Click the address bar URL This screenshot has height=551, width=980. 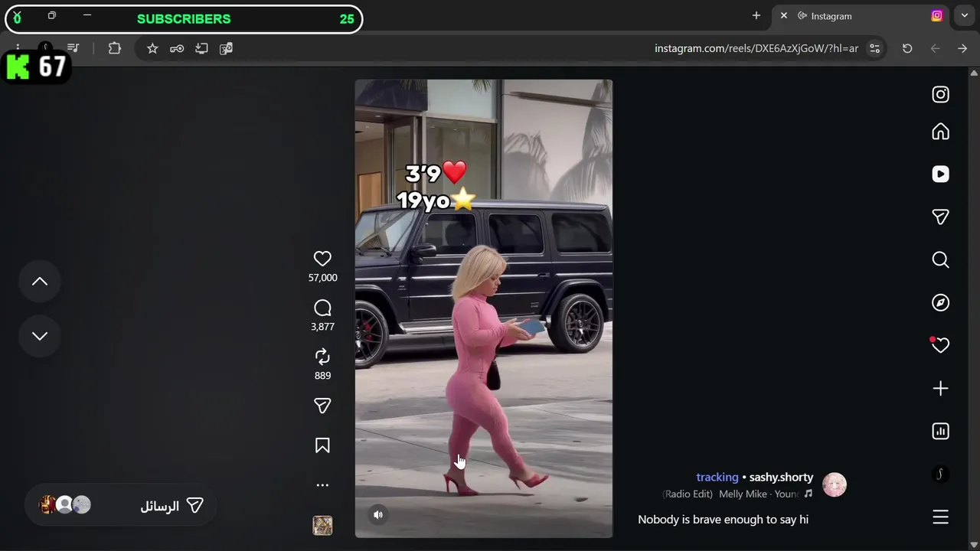click(x=756, y=48)
